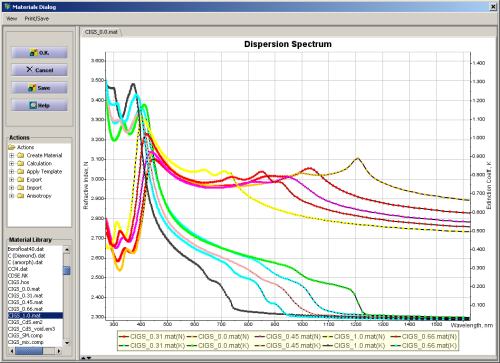Expand the Import node
This screenshot has width=500, height=363.
coord(12,188)
